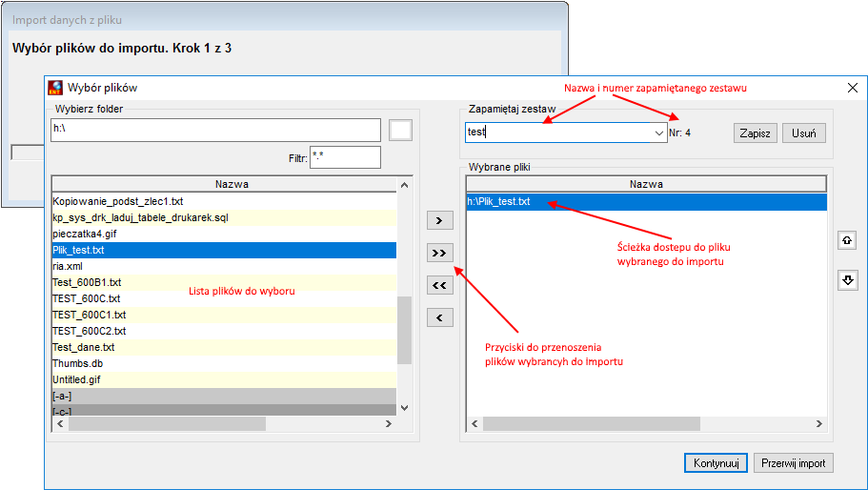This screenshot has height=490, width=868.
Task: Click left arrow of file list horizontal scrollbar
Action: 60,423
